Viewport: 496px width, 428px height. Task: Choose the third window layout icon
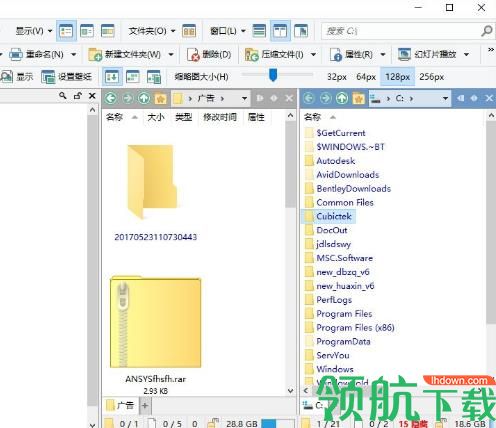click(301, 31)
